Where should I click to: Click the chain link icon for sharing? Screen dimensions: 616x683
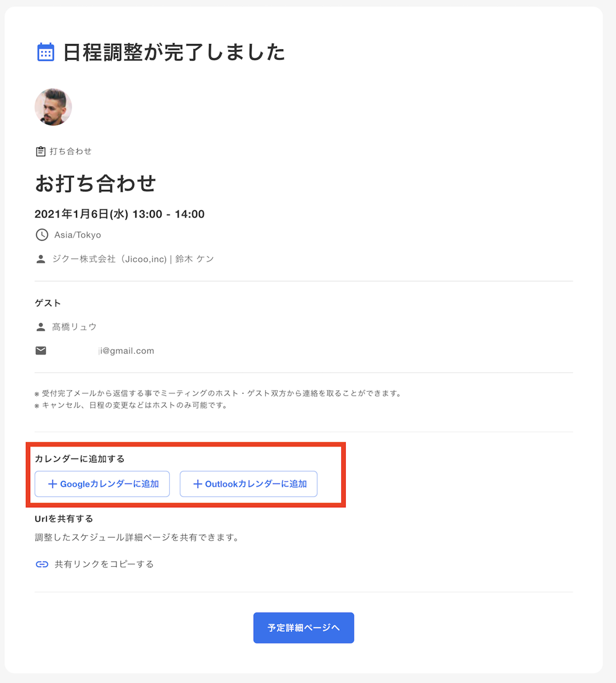[x=42, y=564]
